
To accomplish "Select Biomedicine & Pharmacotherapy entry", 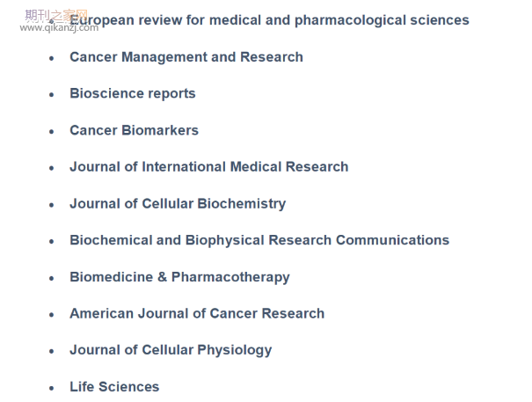I will [x=179, y=277].
